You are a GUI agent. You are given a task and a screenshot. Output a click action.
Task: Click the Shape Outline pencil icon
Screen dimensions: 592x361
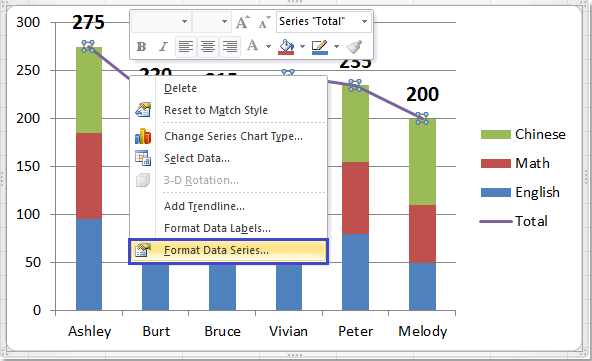[x=320, y=47]
